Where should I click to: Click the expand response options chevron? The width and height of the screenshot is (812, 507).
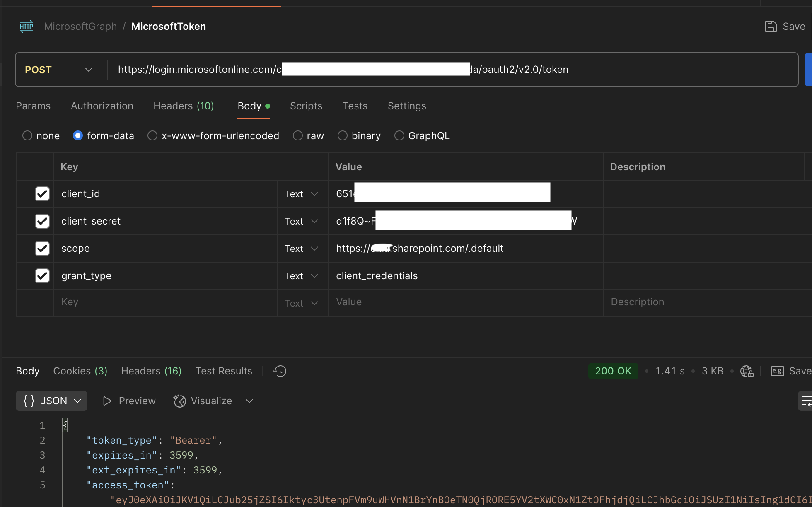[x=249, y=401]
